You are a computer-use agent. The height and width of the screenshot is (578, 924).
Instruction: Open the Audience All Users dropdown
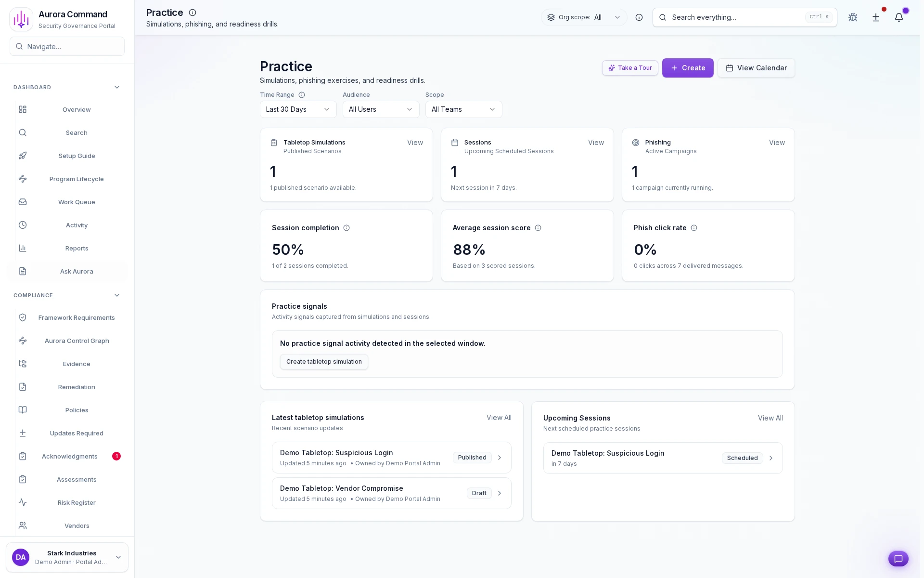(381, 109)
